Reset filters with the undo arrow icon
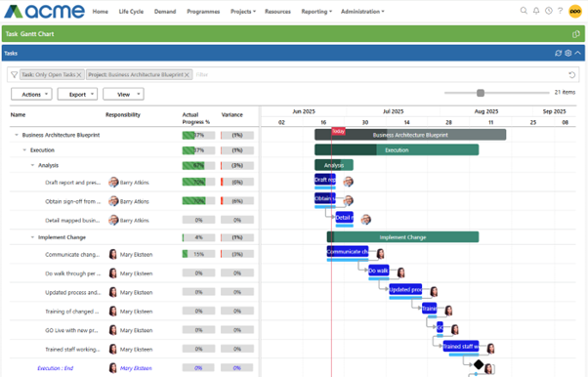 [x=571, y=74]
